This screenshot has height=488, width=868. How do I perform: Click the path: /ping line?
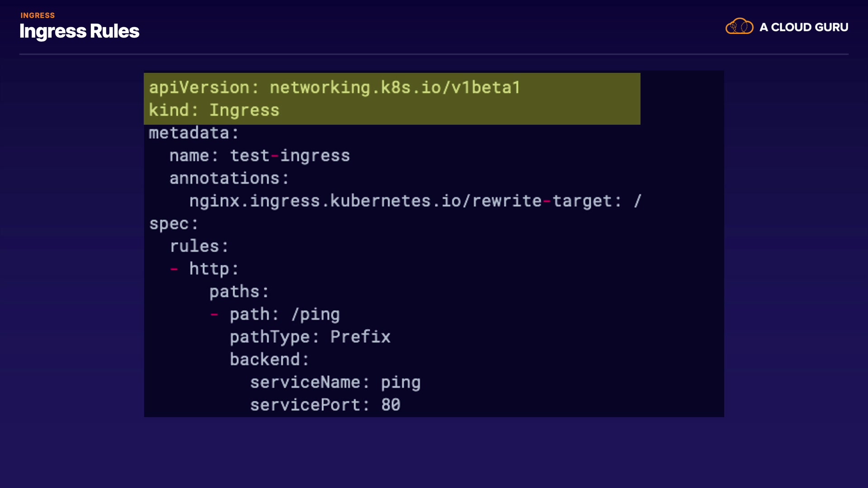[x=284, y=314]
